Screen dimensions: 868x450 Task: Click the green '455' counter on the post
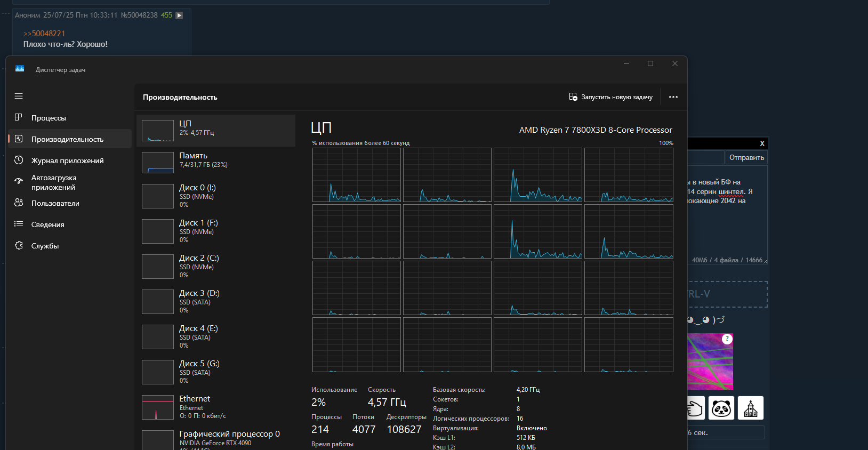(x=167, y=15)
